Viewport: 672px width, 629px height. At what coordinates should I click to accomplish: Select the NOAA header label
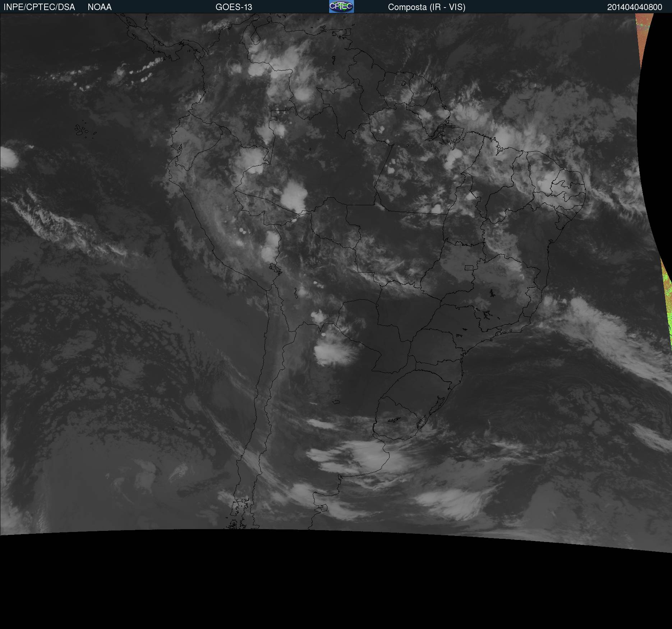100,7
